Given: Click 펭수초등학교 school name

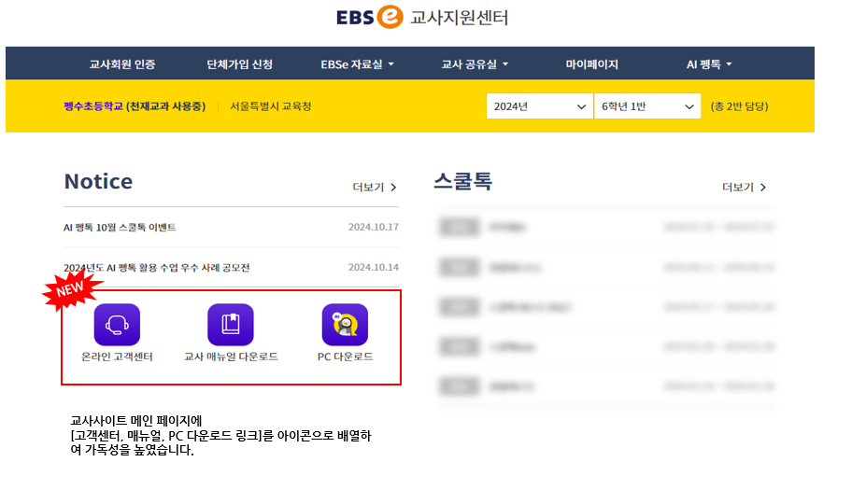Looking at the screenshot, I should pyautogui.click(x=93, y=106).
